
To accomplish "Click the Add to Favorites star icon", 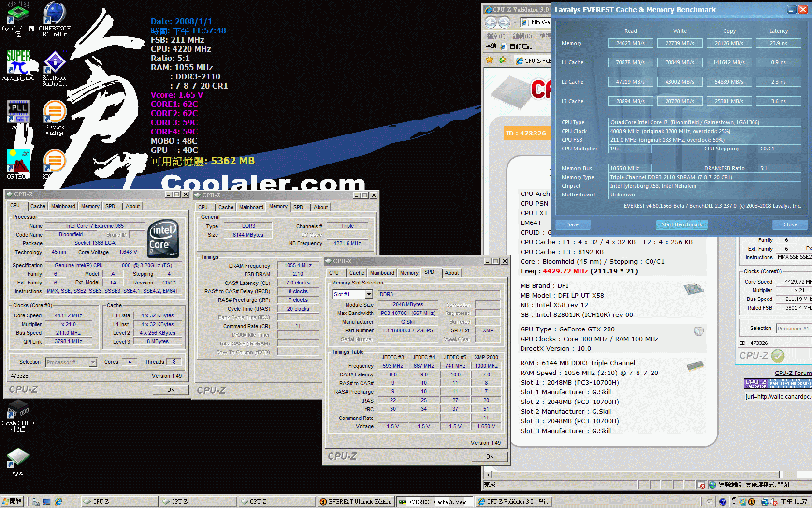I will (x=503, y=60).
